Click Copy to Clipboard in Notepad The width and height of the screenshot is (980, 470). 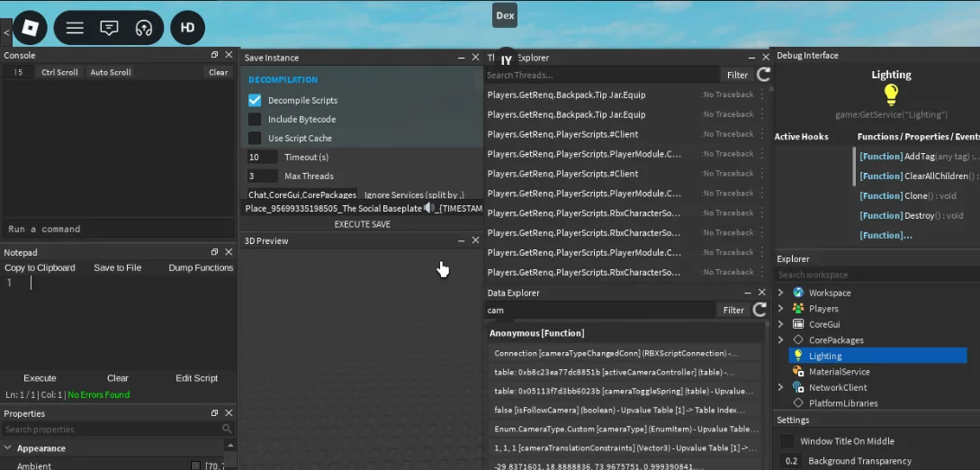click(x=40, y=267)
